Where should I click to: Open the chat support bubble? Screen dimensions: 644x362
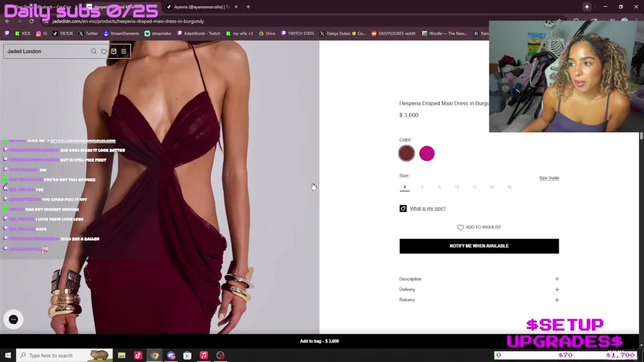[14, 319]
